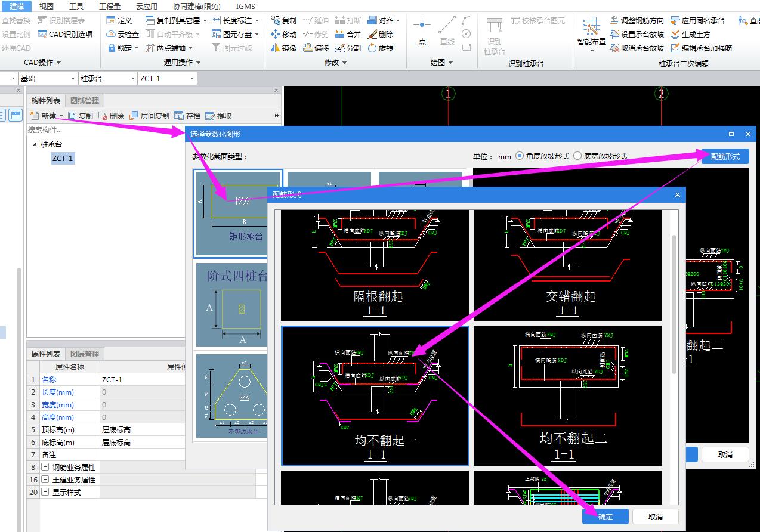Click the 图元存盘 element save tool
The image size is (760, 532).
click(236, 34)
